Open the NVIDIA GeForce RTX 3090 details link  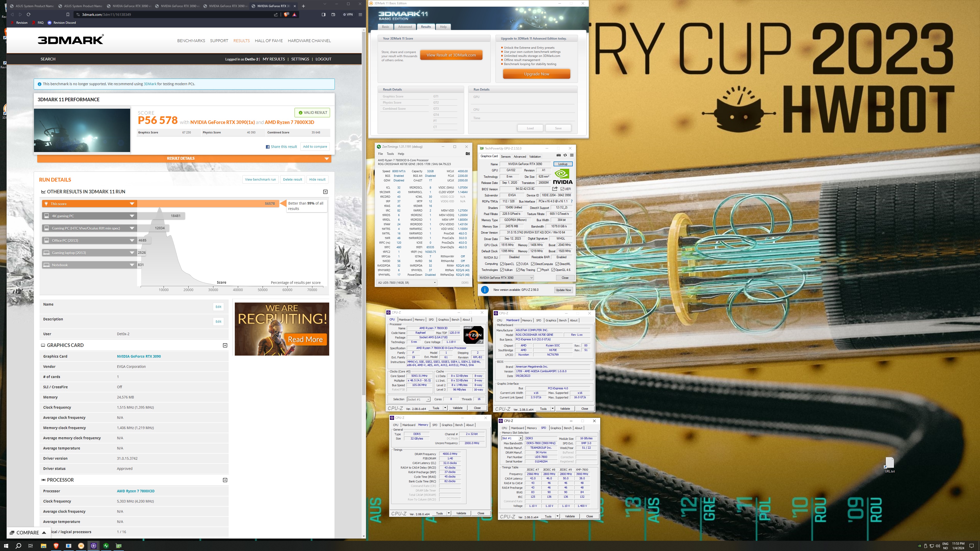tap(139, 356)
